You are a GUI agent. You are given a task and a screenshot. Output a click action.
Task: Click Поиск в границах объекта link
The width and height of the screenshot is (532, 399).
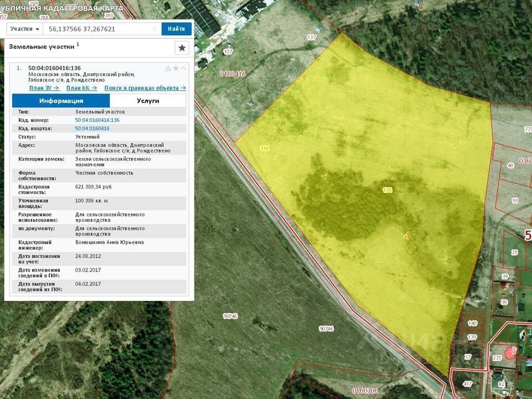pos(145,88)
